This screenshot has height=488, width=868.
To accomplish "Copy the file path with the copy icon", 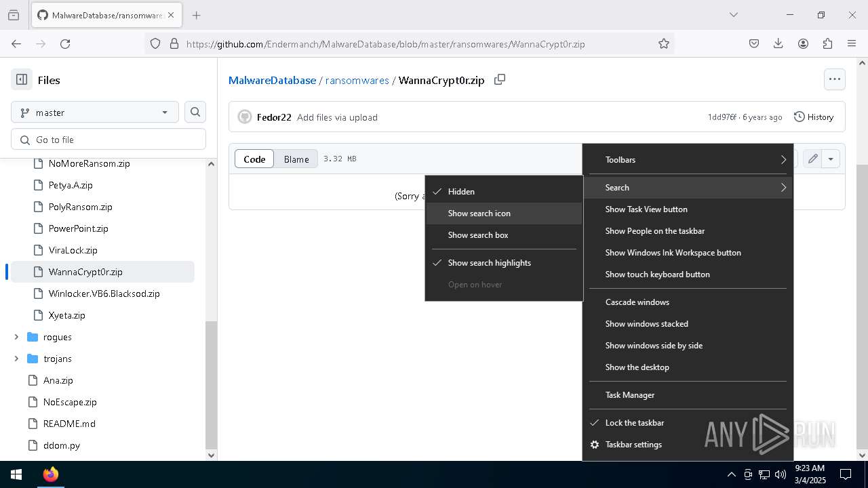I will 500,80.
